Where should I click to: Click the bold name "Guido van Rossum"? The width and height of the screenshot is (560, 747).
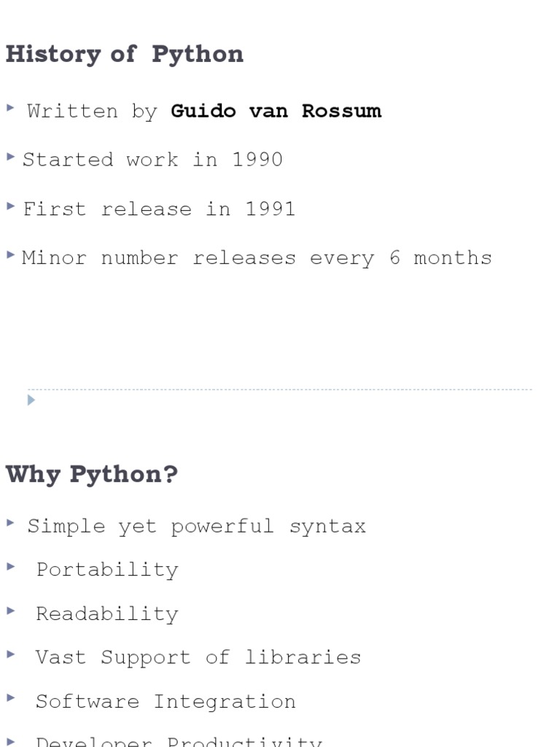pyautogui.click(x=276, y=111)
